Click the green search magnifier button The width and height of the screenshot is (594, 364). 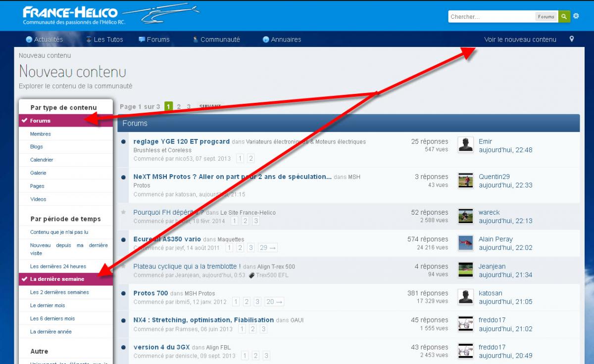564,16
